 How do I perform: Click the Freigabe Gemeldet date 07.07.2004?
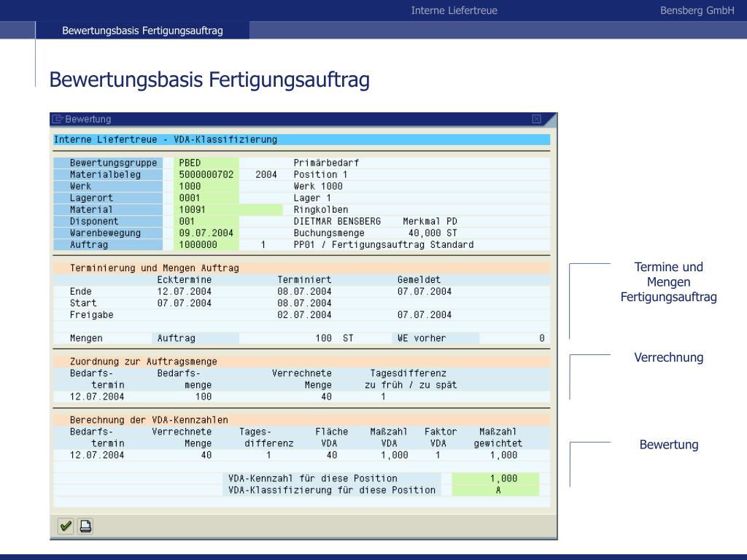[425, 315]
